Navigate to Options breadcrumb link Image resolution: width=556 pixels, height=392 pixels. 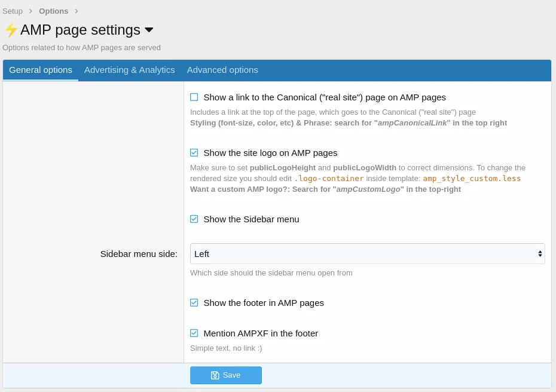tap(54, 11)
